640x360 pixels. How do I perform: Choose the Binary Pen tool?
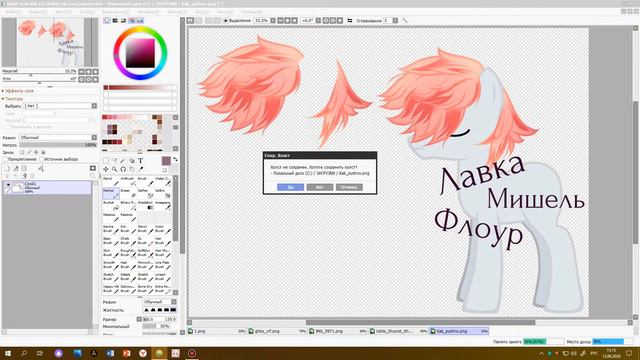128,205
